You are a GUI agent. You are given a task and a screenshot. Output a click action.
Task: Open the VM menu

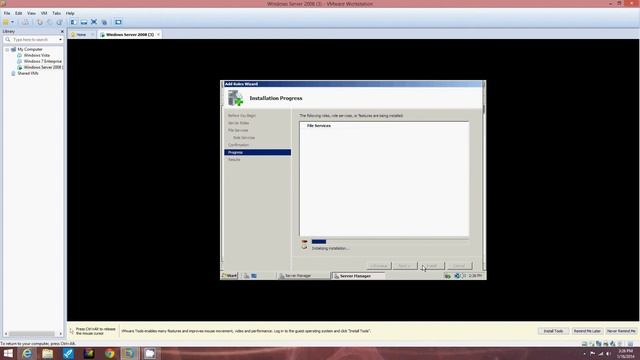[44, 13]
